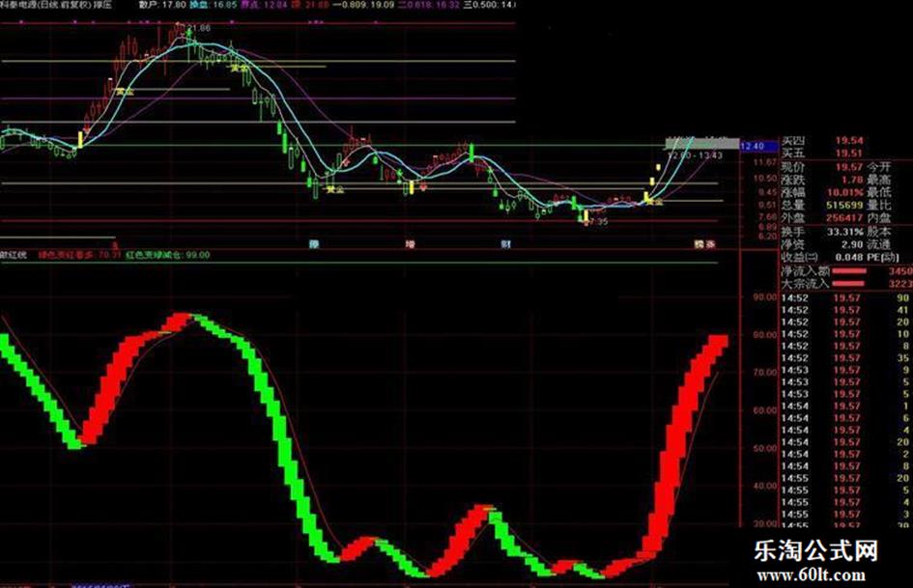The width and height of the screenshot is (913, 588).
Task: Click the 最高 label
Action: [x=878, y=180]
